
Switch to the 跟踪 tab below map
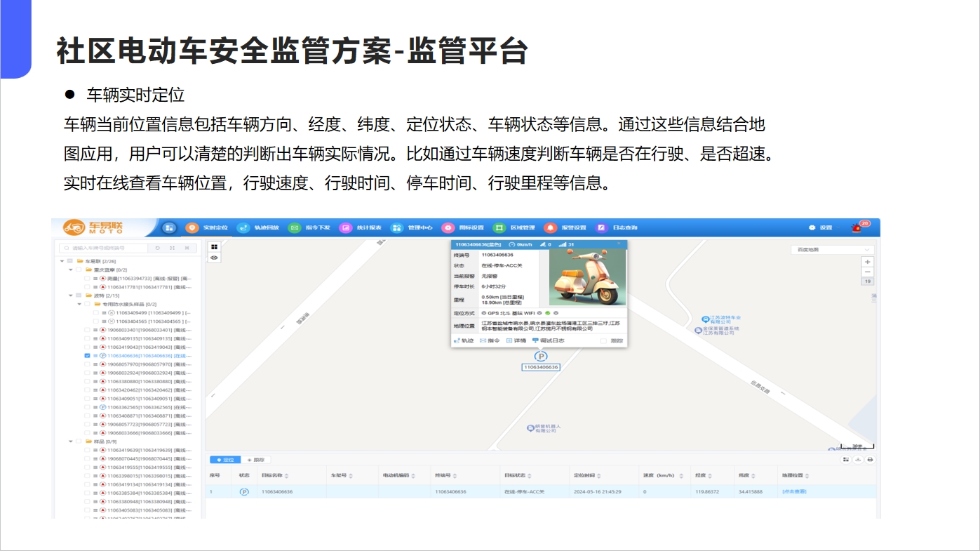(255, 460)
